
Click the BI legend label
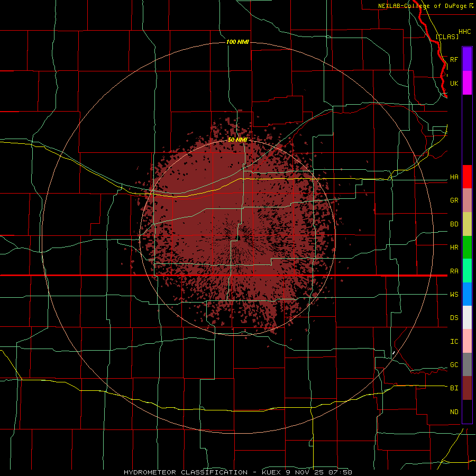(x=454, y=388)
